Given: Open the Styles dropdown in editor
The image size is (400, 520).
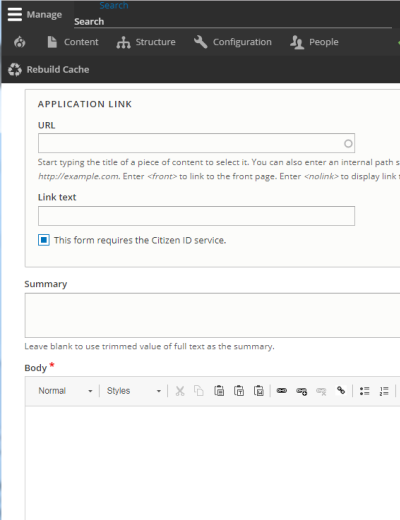Looking at the screenshot, I should 134,391.
